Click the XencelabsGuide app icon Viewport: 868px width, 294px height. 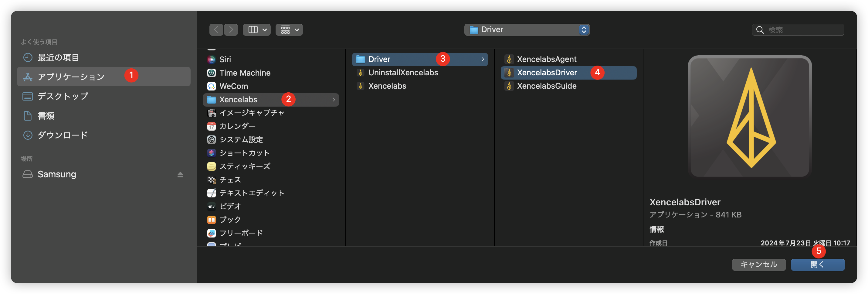(509, 86)
